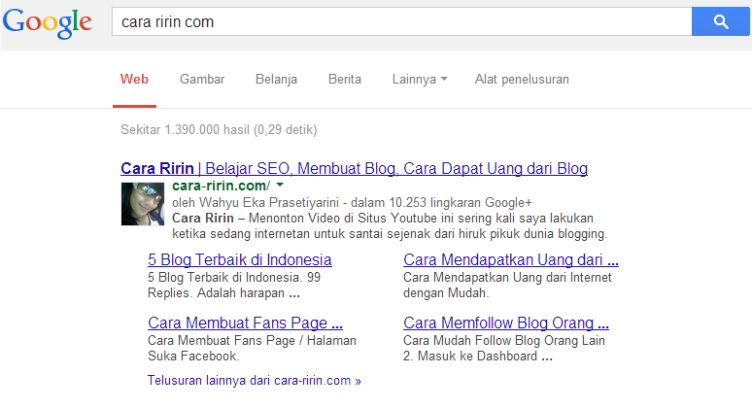Screen dimensions: 752x408
Task: Open the Google logo homepage link
Action: [x=47, y=23]
